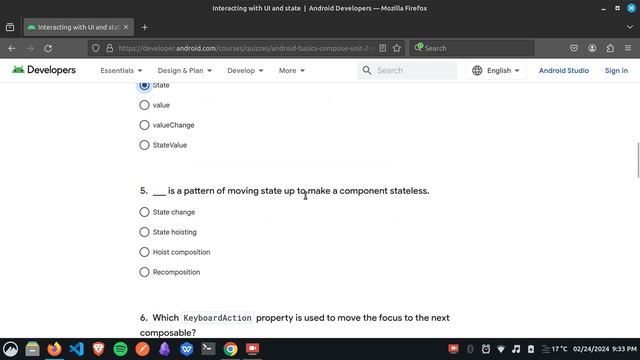Open the Firefox hamburger menu

(628, 48)
